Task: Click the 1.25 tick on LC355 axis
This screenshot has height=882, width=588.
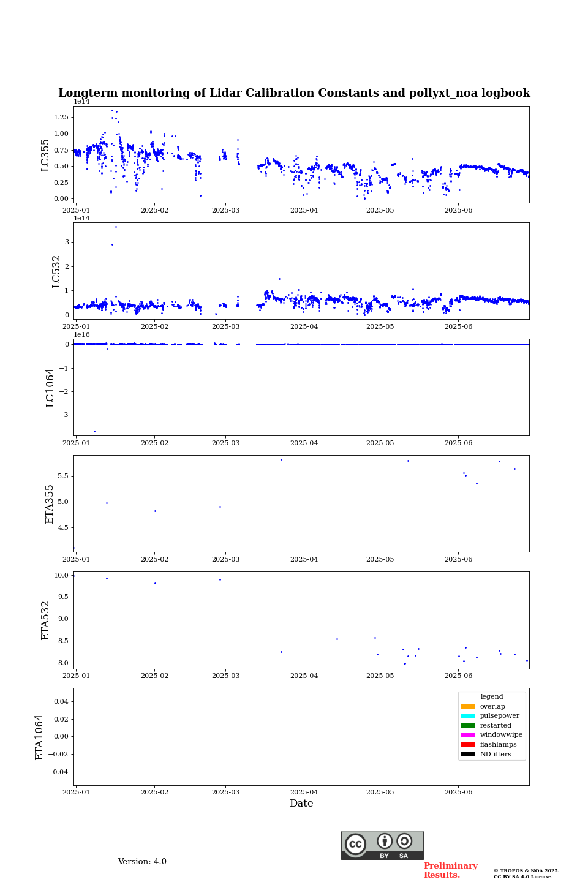Action: coord(61,117)
